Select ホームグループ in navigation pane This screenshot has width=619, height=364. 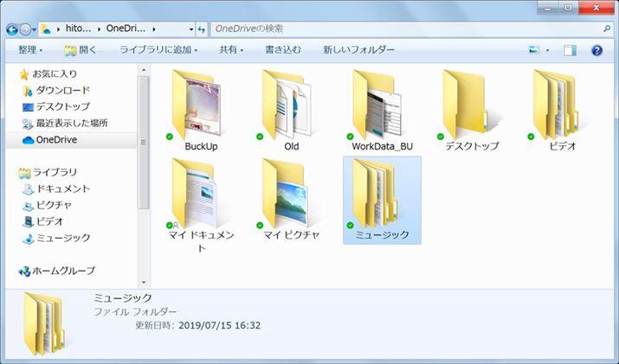(57, 271)
